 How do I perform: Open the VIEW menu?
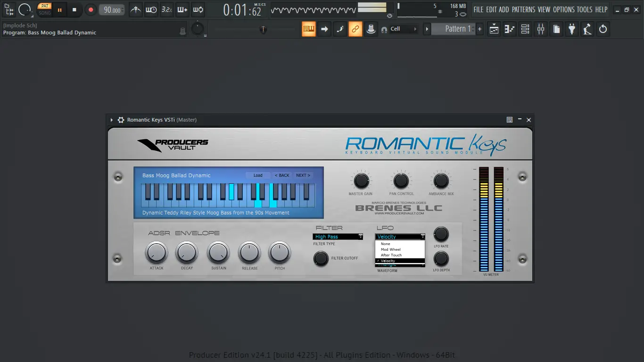pos(544,9)
